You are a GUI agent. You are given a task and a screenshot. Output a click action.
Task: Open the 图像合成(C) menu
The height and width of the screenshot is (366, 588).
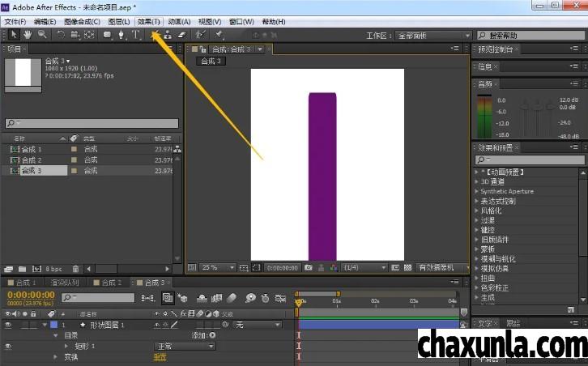point(82,22)
